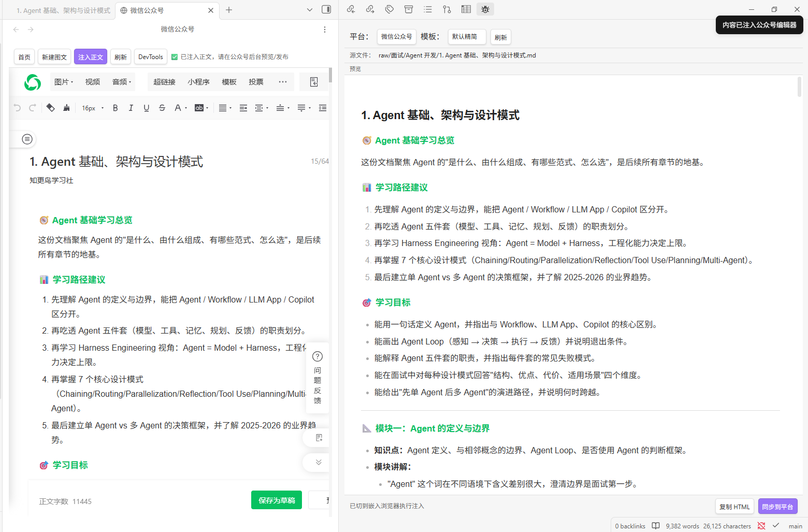The image size is (808, 532).
Task: Choose 小程序 in editor menu
Action: coord(199,82)
